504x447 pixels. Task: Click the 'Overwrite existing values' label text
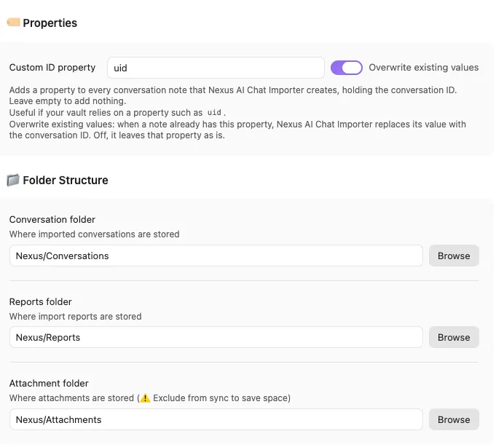[424, 68]
